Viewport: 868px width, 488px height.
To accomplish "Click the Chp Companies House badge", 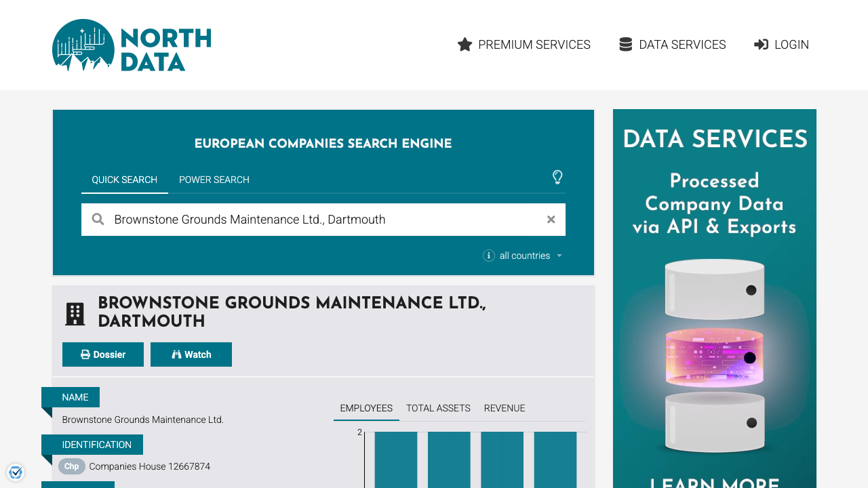I will 71,466.
